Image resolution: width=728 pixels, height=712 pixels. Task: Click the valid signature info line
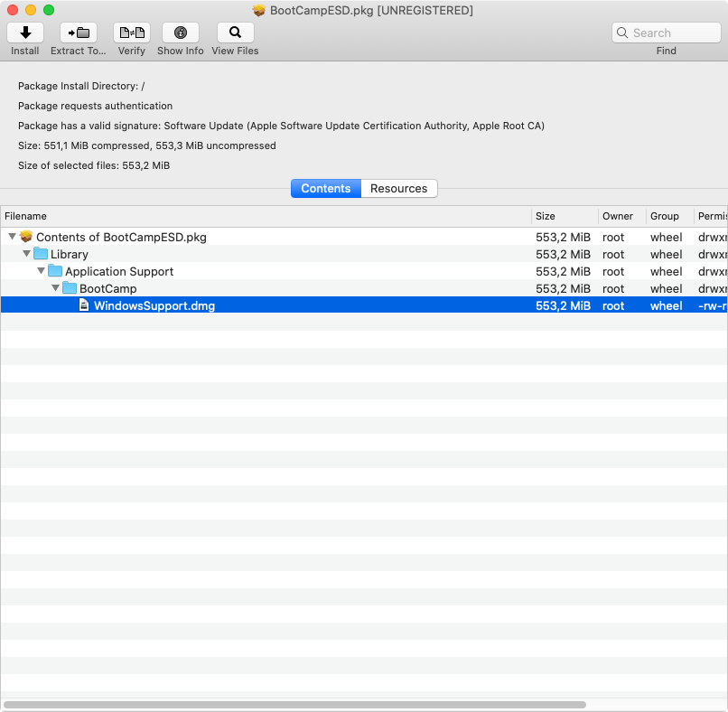click(x=281, y=126)
